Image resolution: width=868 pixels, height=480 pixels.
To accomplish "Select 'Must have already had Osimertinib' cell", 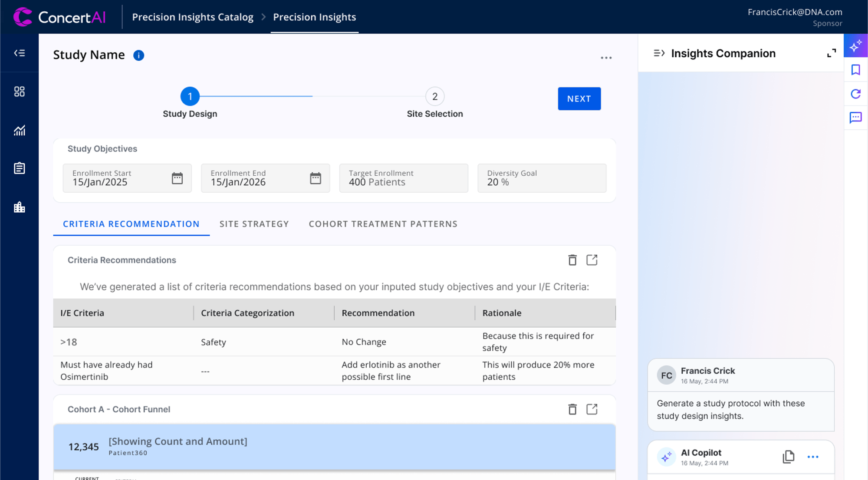I will pos(123,371).
